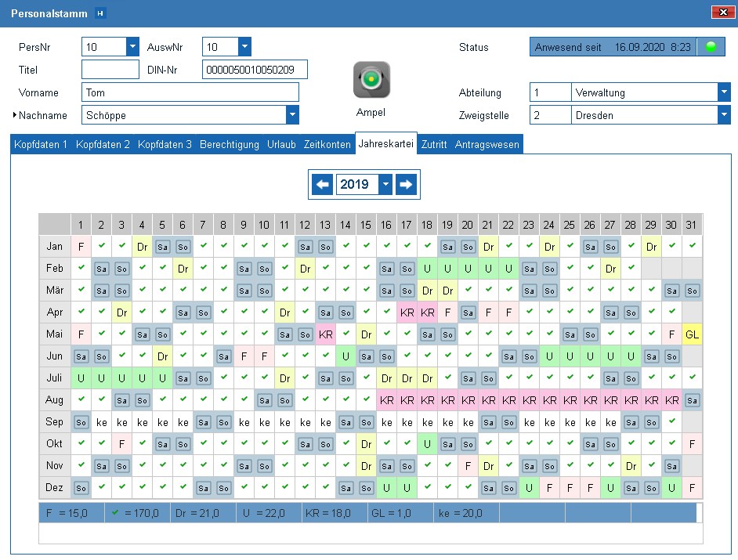Screen dimensions: 738x560
Task: Select the F cell on January 1
Action: click(81, 247)
